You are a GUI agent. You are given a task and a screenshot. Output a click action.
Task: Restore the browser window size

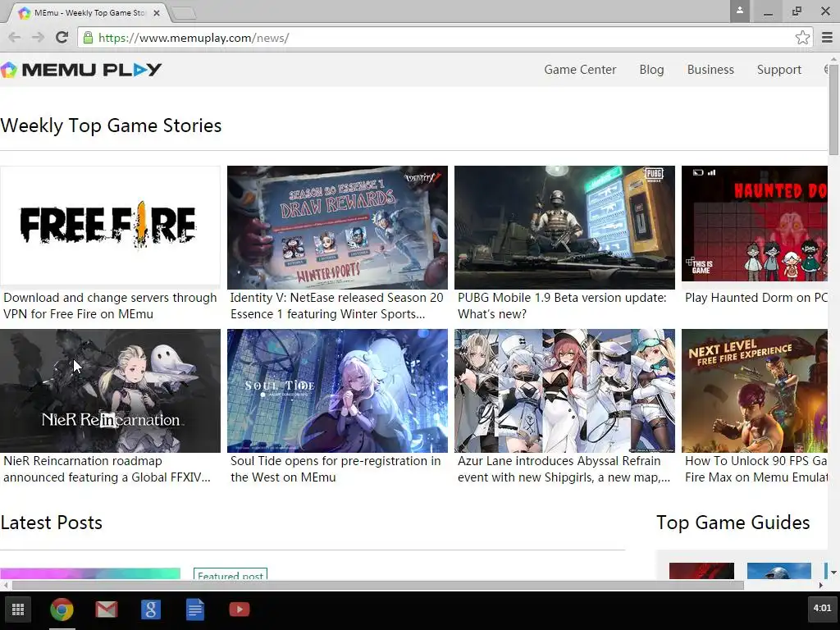pyautogui.click(x=797, y=11)
